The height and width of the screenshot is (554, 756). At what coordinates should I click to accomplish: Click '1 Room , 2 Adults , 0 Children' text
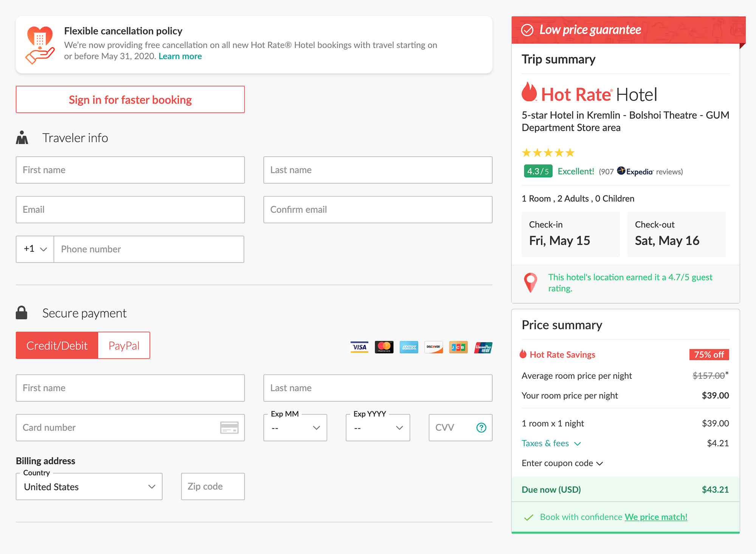(578, 199)
